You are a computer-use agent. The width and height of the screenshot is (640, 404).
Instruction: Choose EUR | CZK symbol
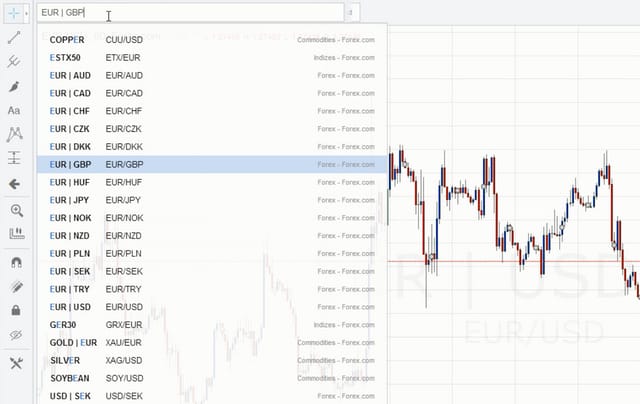click(x=212, y=129)
